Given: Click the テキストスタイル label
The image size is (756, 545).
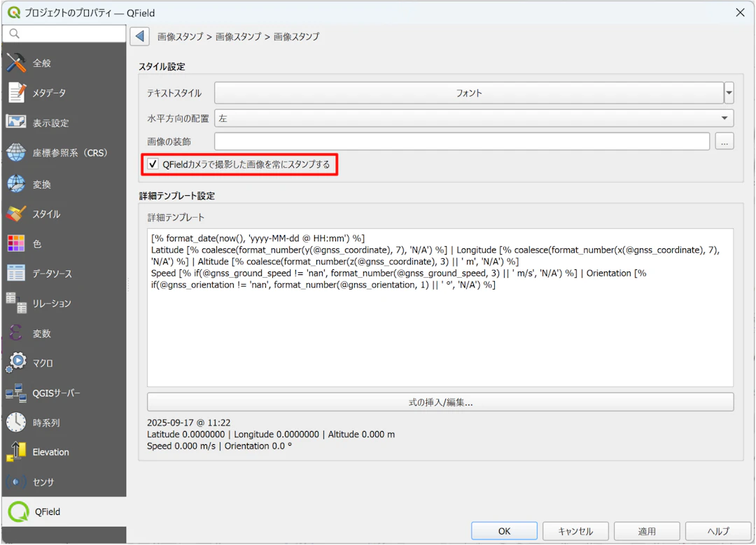Looking at the screenshot, I should click(x=174, y=93).
